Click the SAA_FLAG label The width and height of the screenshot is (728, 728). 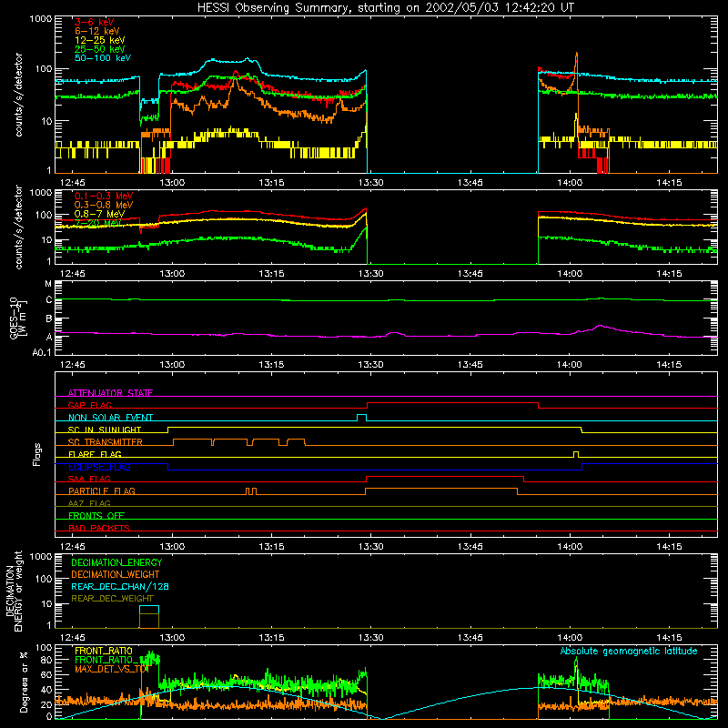[x=89, y=479]
